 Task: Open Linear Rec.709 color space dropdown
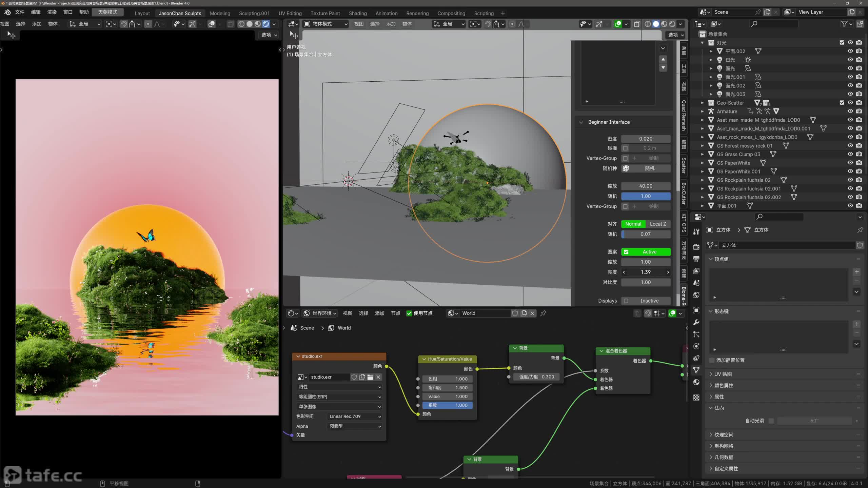[x=355, y=416]
